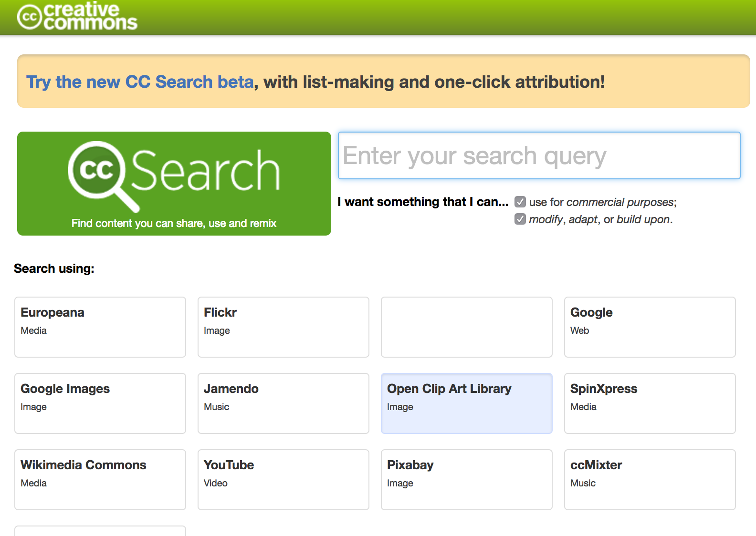The width and height of the screenshot is (756, 536).
Task: Click 'I want something that I can...' label
Action: 423,202
